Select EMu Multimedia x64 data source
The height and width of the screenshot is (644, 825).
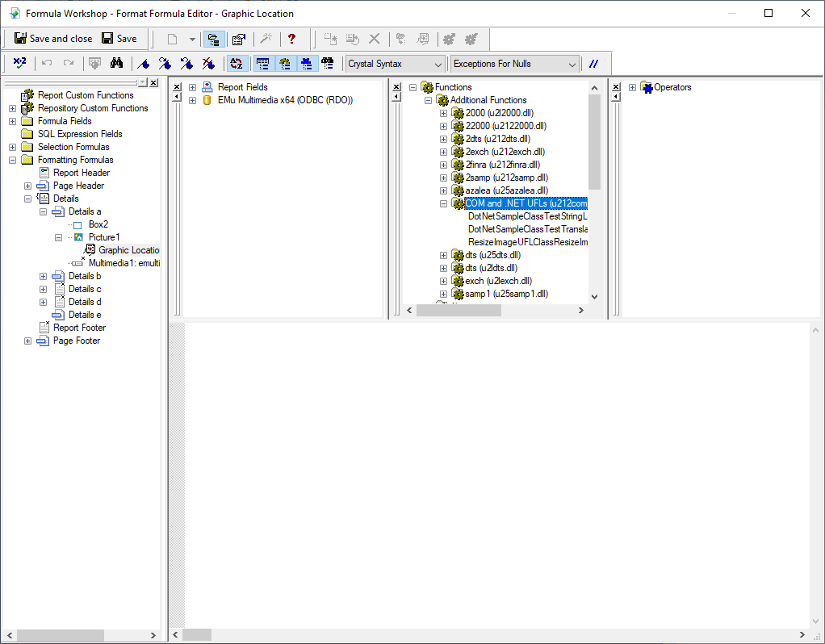click(285, 100)
